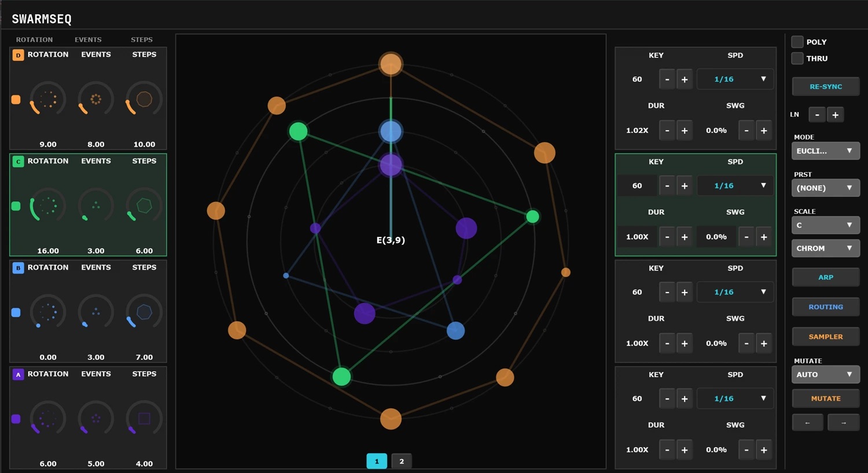Increase track C duration with plus

click(685, 237)
